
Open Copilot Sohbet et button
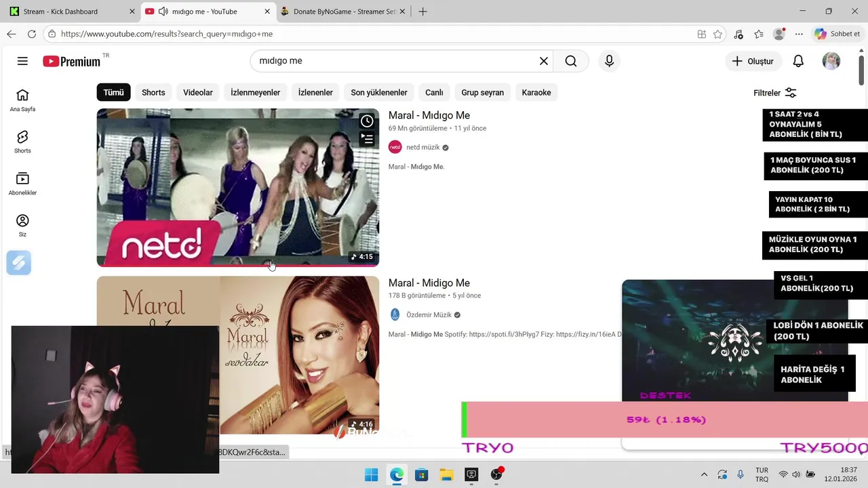(x=837, y=34)
